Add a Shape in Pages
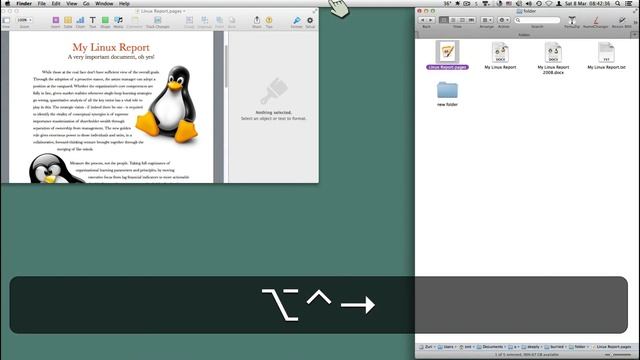This screenshot has width=640, height=360. (x=105, y=22)
